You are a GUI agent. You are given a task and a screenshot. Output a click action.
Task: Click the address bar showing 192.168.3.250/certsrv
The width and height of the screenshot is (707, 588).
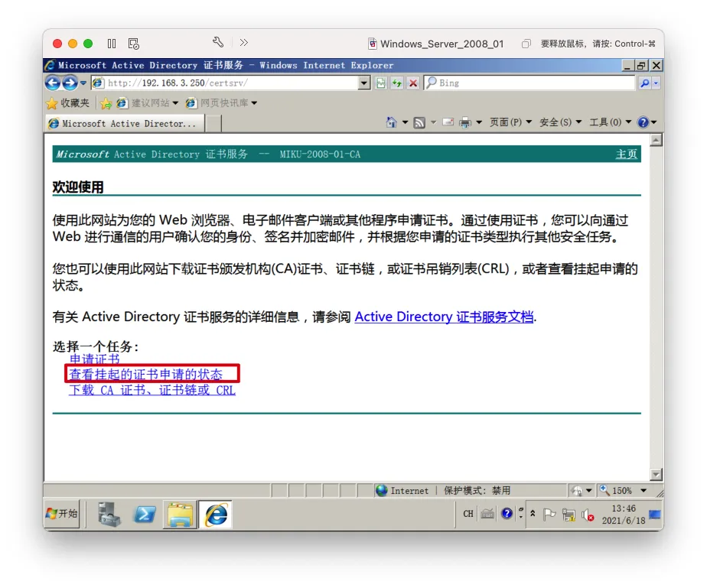pyautogui.click(x=226, y=83)
